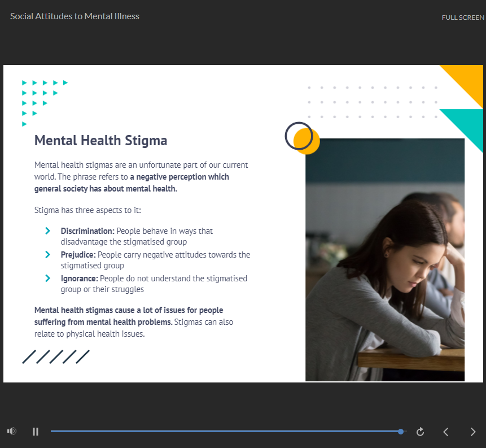This screenshot has width=486, height=448.
Task: Pause the slide playback
Action: [36, 432]
